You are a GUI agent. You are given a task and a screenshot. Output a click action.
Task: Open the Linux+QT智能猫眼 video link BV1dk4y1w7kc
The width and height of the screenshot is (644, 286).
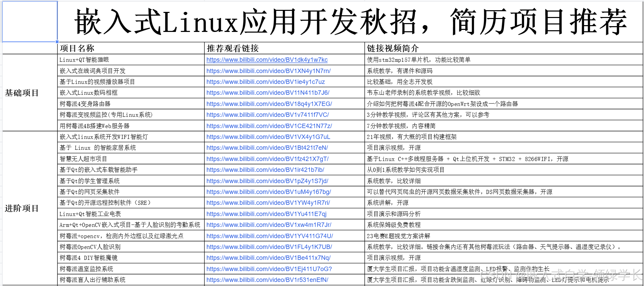(x=267, y=60)
